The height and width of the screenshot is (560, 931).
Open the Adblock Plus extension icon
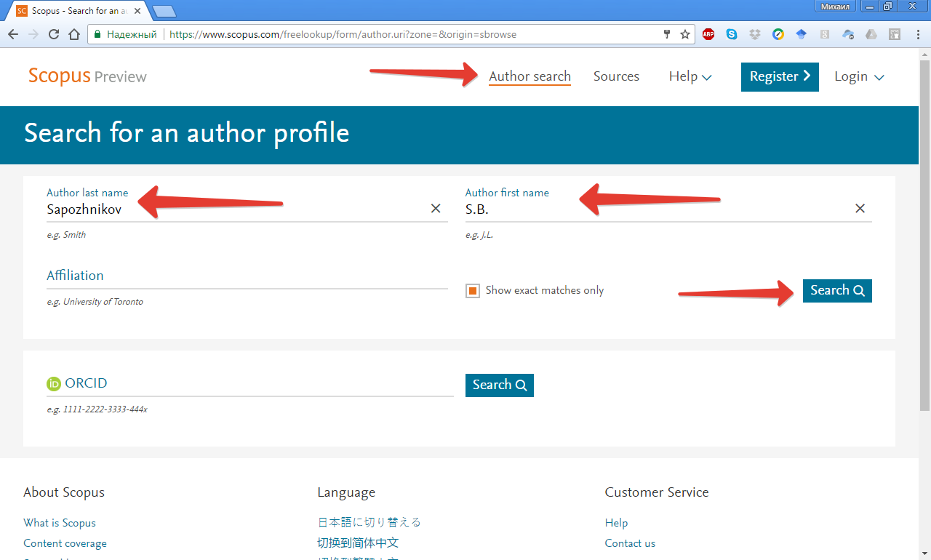tap(708, 34)
